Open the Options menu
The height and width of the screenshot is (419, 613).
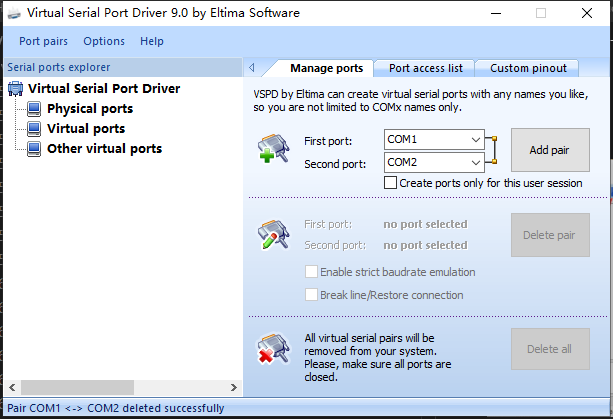click(104, 41)
